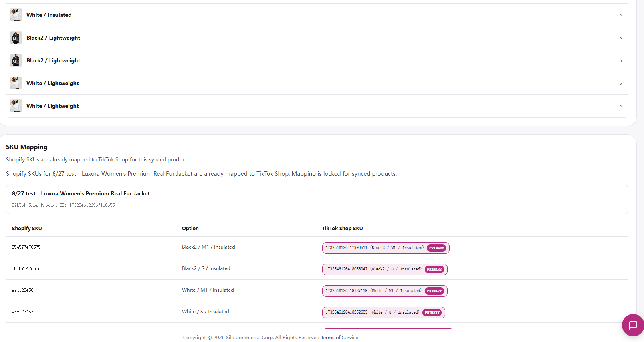Viewport: 644px width, 342px height.
Task: Click PRIMARY badge for White / M1 / Insulated
Action: 434,291
